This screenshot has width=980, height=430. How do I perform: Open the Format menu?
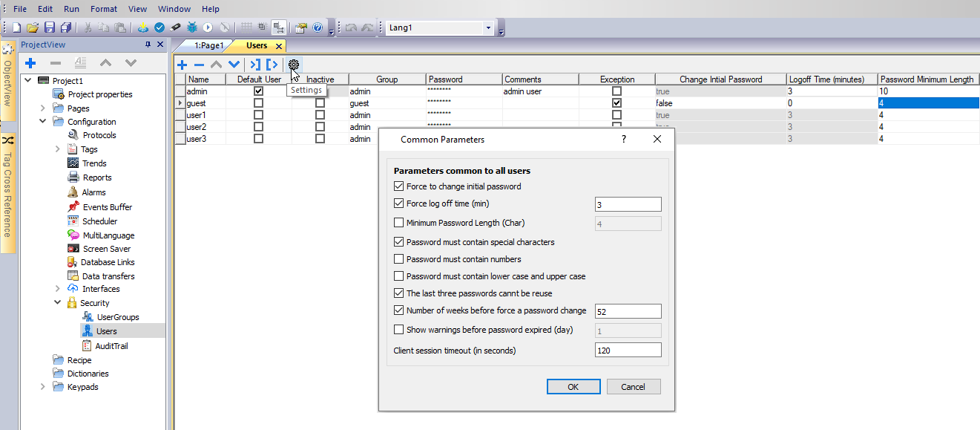tap(104, 9)
